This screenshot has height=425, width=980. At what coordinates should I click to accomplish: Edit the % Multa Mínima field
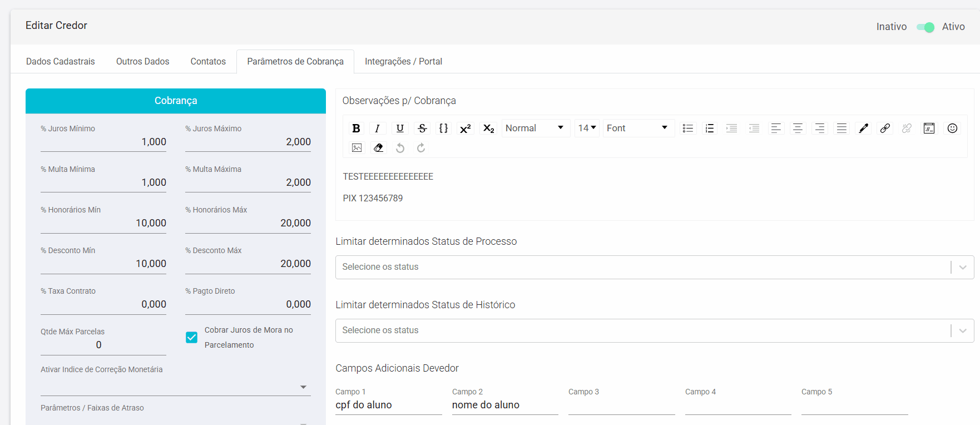tap(103, 183)
